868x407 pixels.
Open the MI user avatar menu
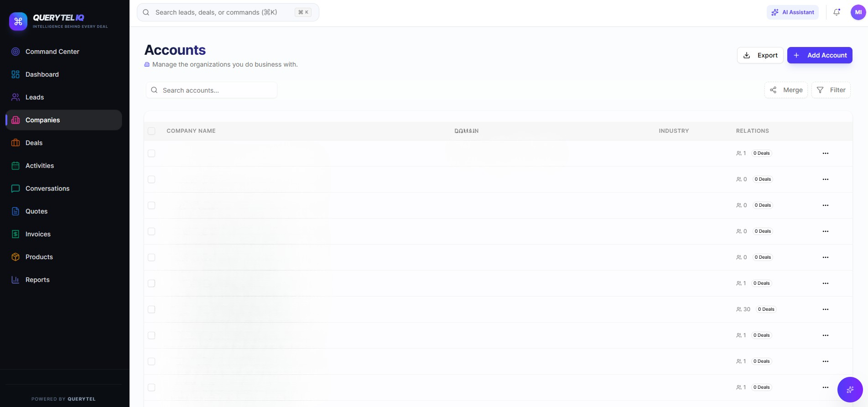click(x=858, y=12)
